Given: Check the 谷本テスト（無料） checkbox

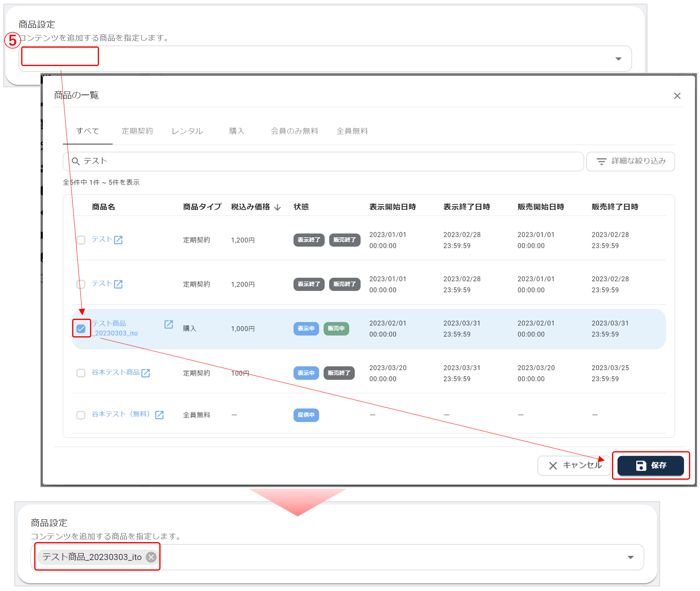Looking at the screenshot, I should [x=81, y=415].
